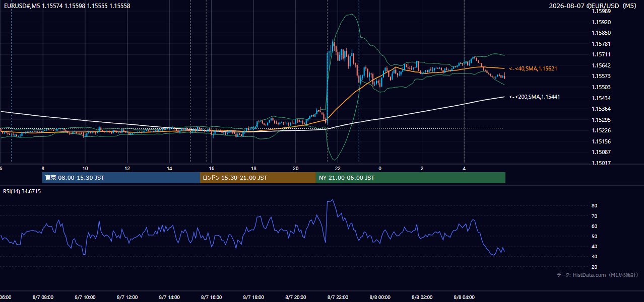Click RSI scale level 50
644x302 pixels.
[x=595, y=236]
